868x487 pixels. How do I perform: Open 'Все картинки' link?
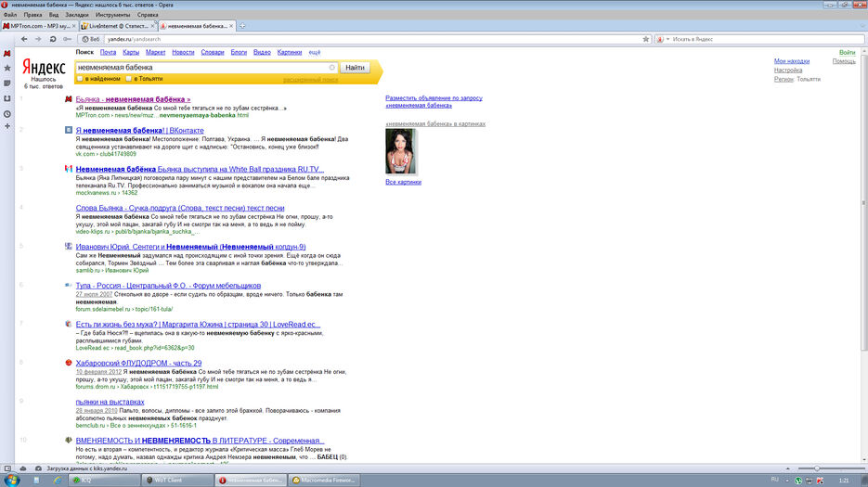403,182
